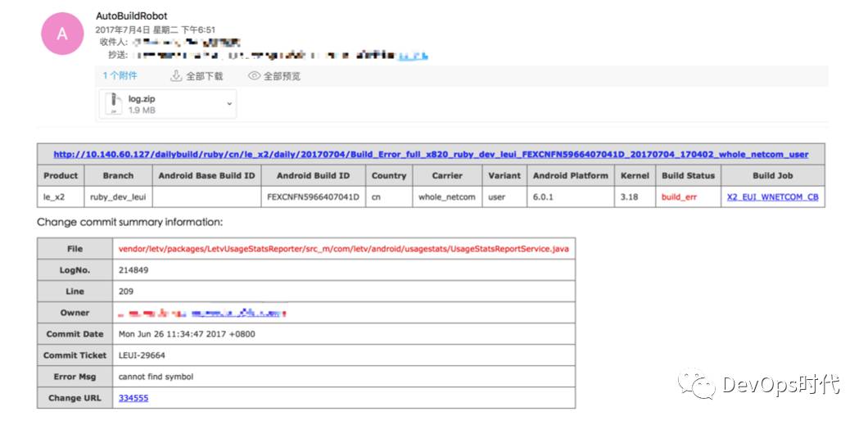The image size is (868, 425).
Task: Select commit ticket LEUI-29664
Action: 142,355
